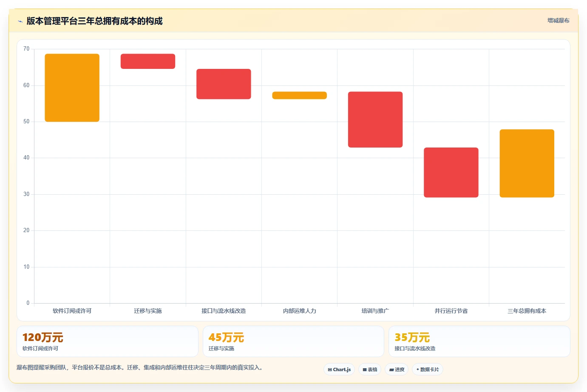Click the 35万元 data card
The height and width of the screenshot is (392, 587).
pos(479,341)
